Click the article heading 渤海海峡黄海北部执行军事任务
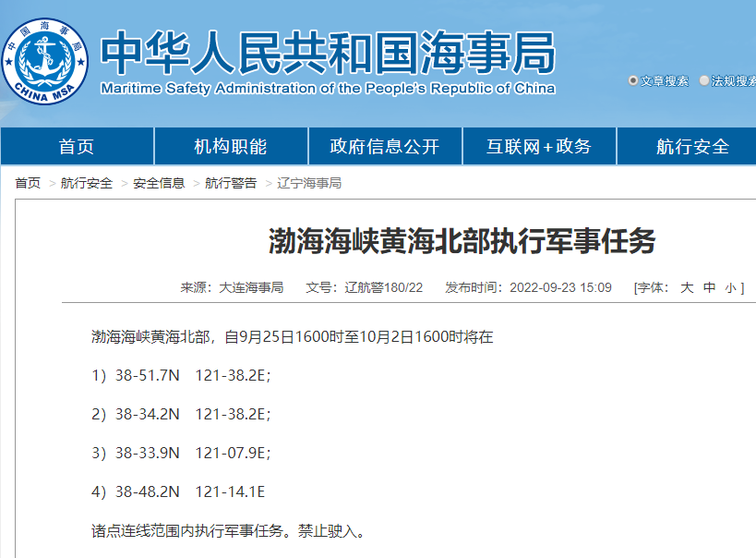Screen dimensions: 756x558 (462, 242)
